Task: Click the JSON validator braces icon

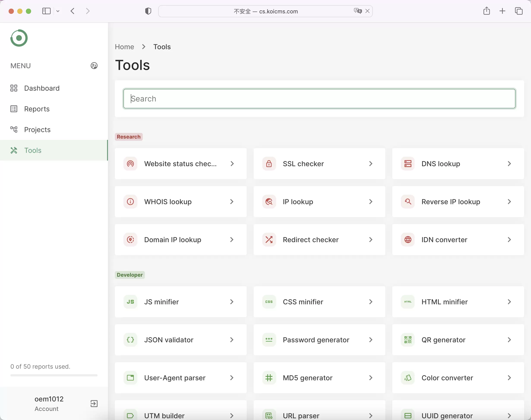Action: [x=130, y=339]
